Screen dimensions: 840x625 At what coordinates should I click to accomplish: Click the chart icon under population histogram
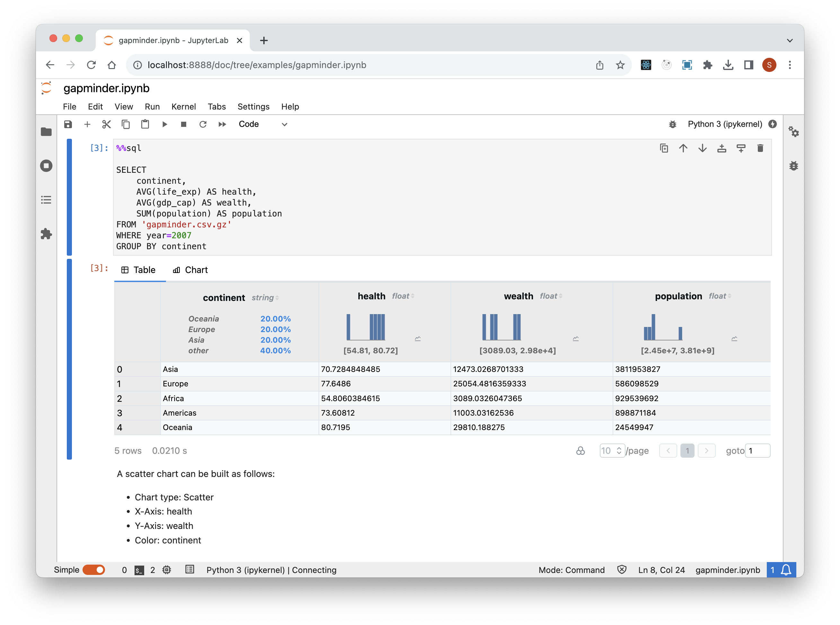tap(734, 339)
